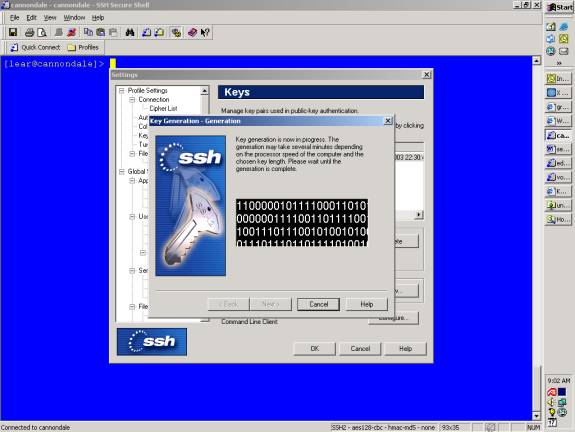Click the Copy toolbar icon
This screenshot has height=432, width=575.
point(88,32)
